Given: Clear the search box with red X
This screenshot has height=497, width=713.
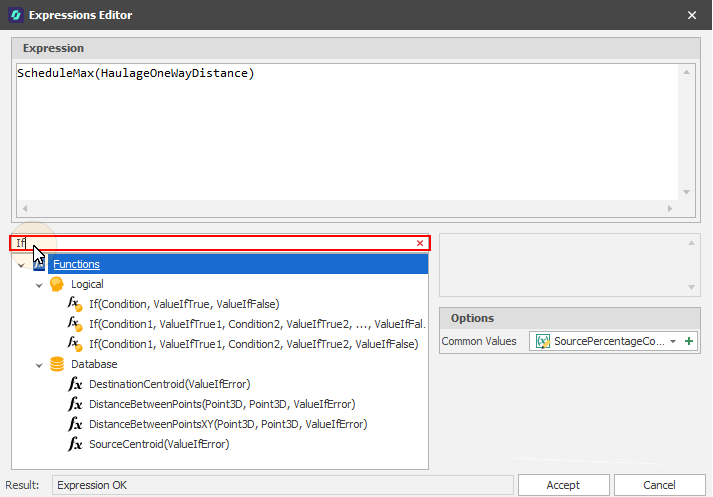Looking at the screenshot, I should (420, 243).
